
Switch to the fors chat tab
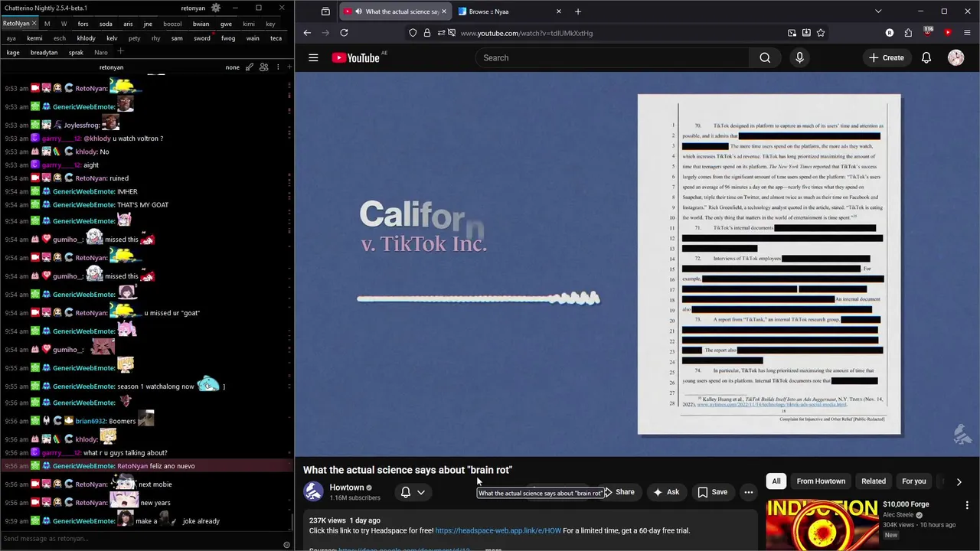click(x=83, y=24)
